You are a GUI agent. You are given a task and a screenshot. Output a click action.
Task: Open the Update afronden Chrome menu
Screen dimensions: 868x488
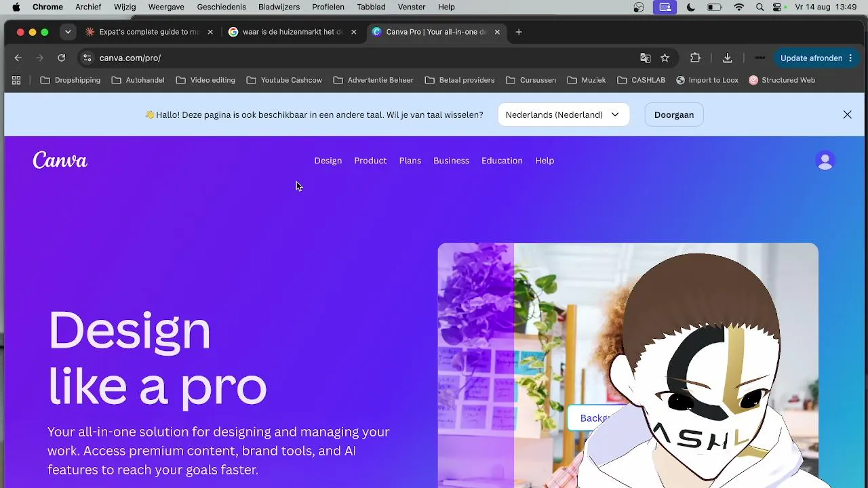[x=816, y=58]
